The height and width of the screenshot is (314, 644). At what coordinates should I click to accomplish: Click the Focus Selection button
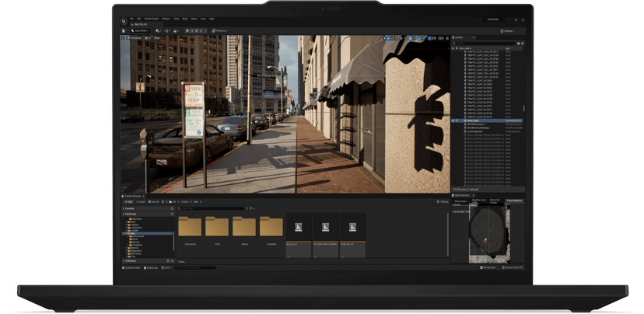pos(514,201)
